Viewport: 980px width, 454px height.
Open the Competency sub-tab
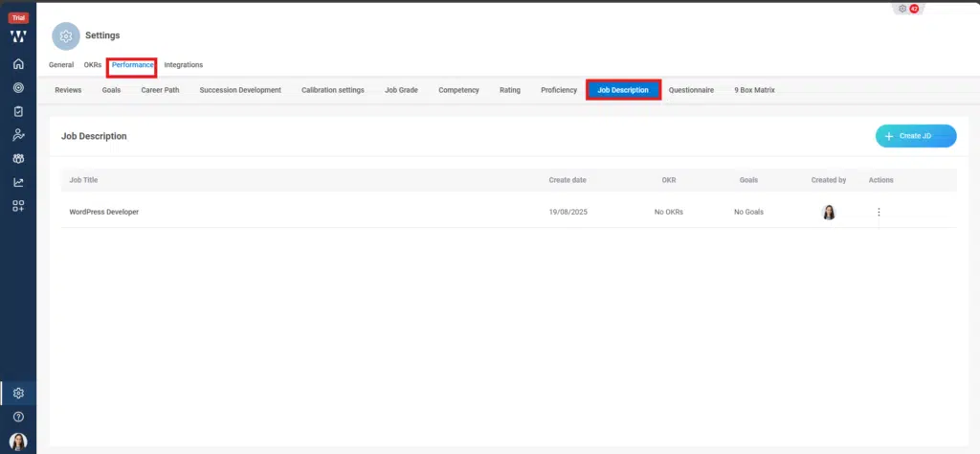pyautogui.click(x=458, y=90)
